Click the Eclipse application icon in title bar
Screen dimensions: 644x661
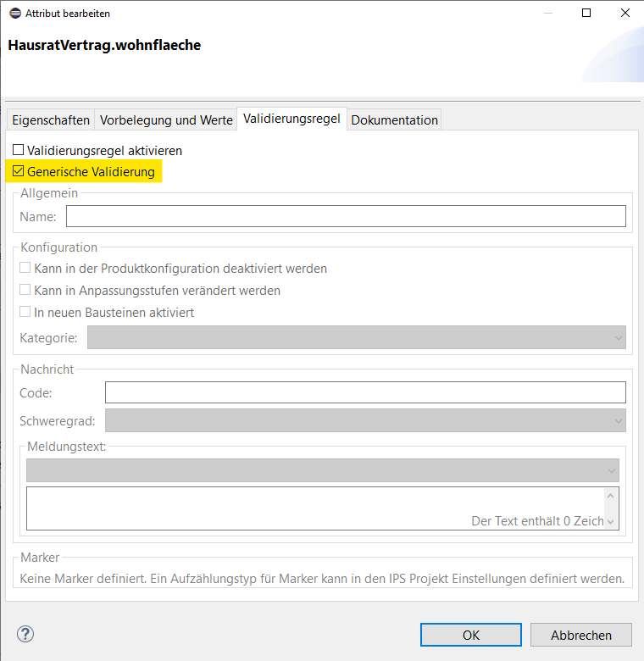tap(15, 13)
